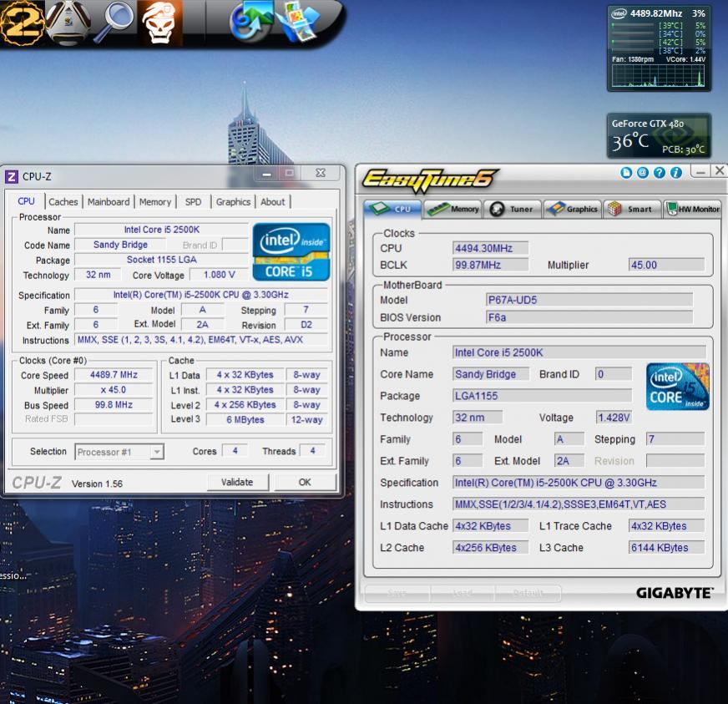728x704 pixels.
Task: Open the Smart tab in EasyTune6
Action: point(632,210)
